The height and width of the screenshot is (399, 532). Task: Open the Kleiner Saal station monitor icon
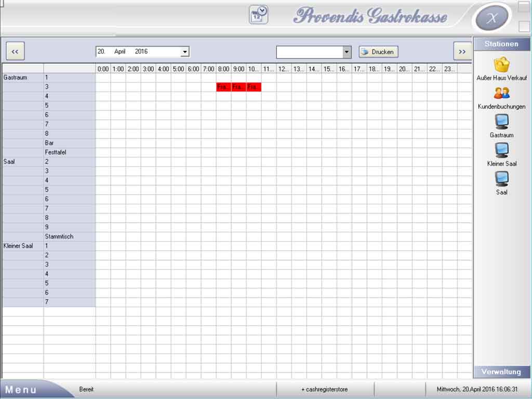tap(501, 150)
